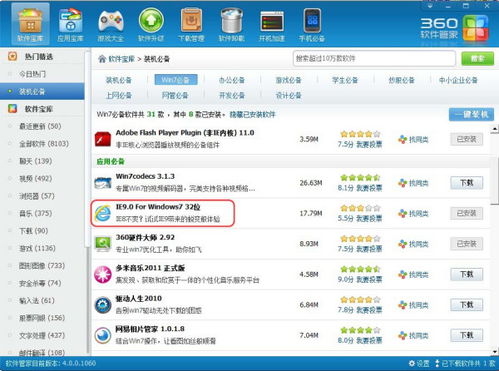Select 开发必备 category tab
The image size is (499, 371).
tap(232, 96)
